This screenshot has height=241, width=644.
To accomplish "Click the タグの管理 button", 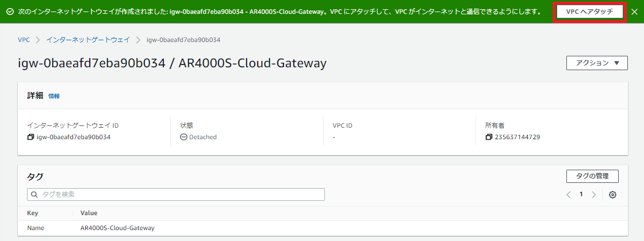I will point(592,177).
